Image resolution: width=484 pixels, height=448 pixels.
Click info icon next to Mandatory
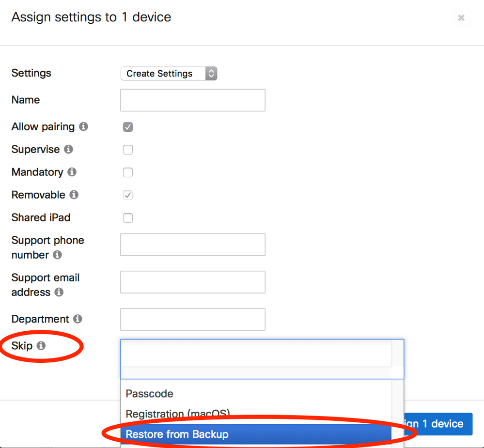[72, 172]
